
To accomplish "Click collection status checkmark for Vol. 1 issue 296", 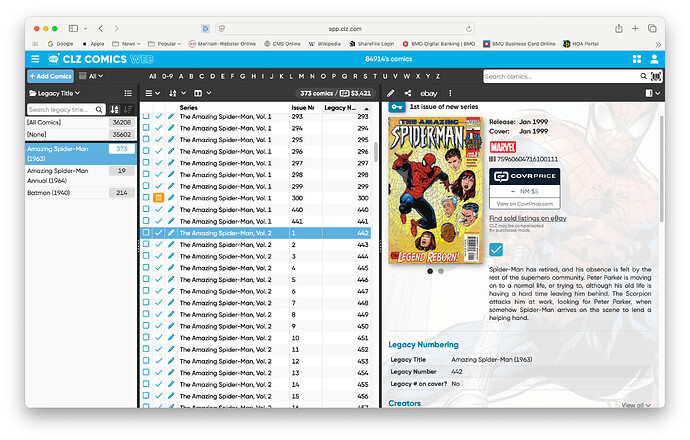I will pos(158,151).
